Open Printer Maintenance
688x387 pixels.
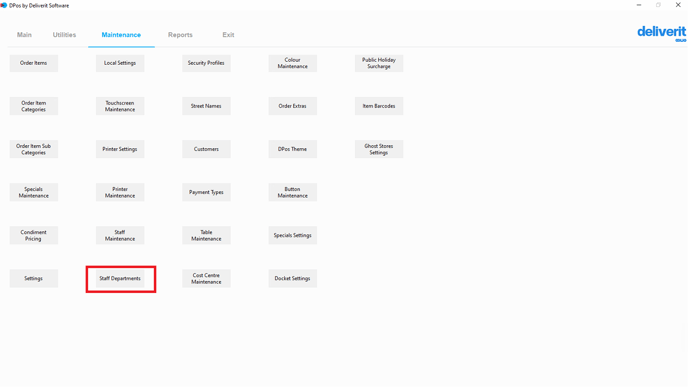point(120,192)
